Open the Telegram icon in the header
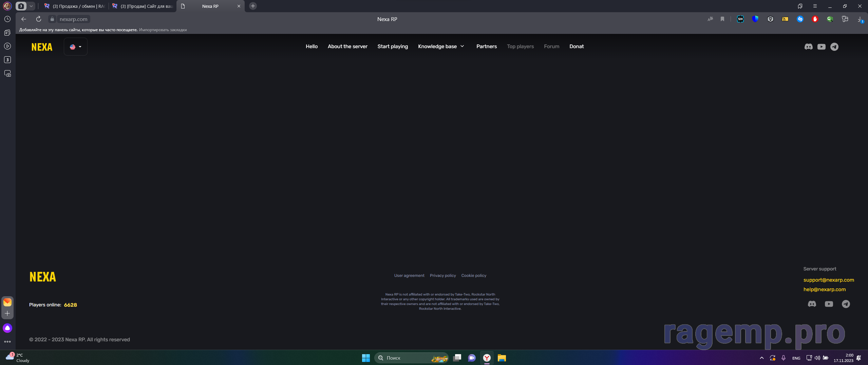Image resolution: width=868 pixels, height=365 pixels. (834, 47)
